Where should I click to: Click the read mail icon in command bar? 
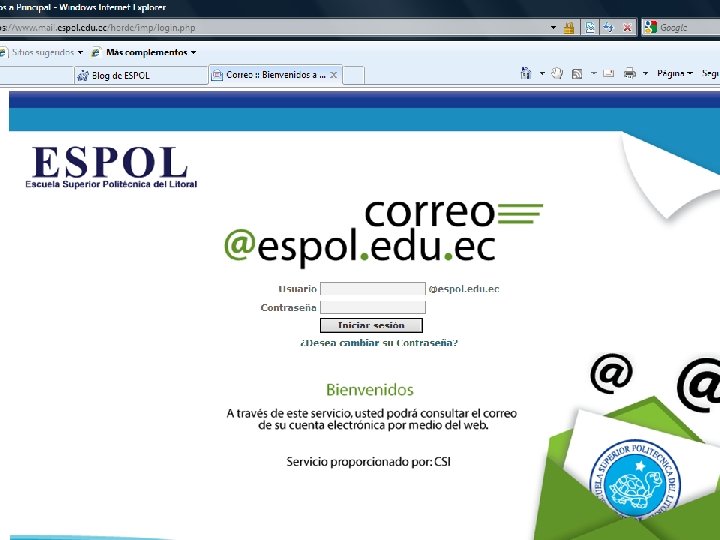[x=608, y=73]
